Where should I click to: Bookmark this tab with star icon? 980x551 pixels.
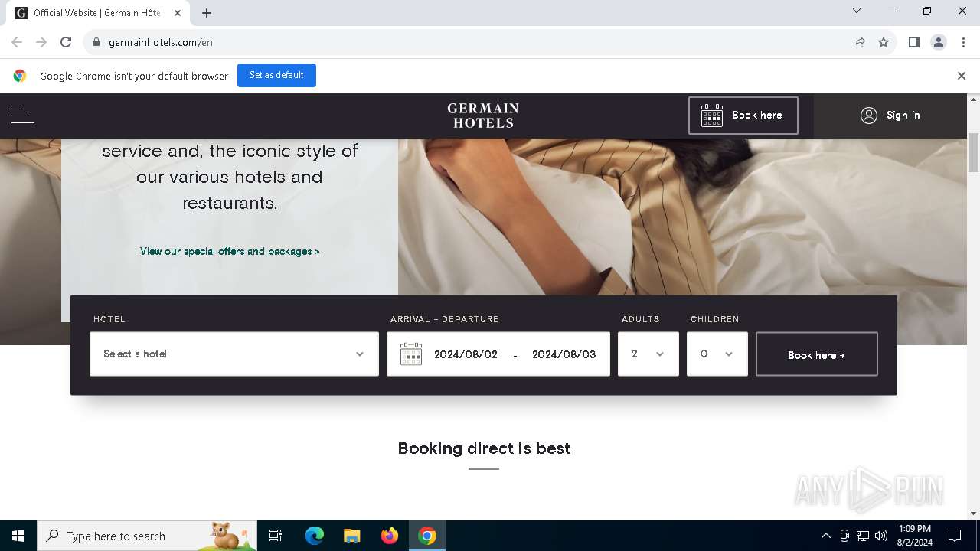pyautogui.click(x=884, y=42)
